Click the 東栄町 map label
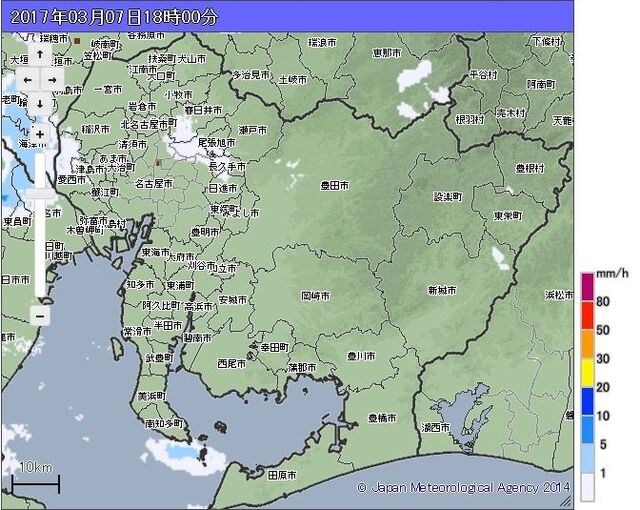The height and width of the screenshot is (510, 640). pyautogui.click(x=508, y=215)
